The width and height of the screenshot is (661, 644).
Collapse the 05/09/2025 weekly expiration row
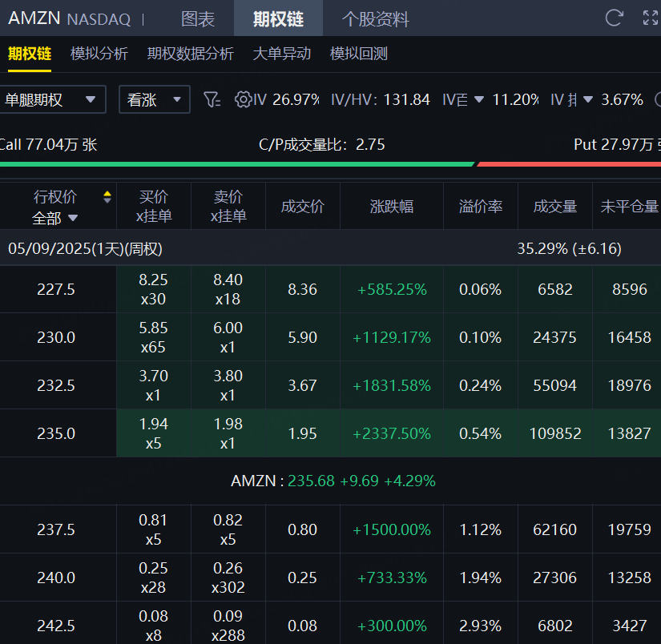(x=85, y=249)
